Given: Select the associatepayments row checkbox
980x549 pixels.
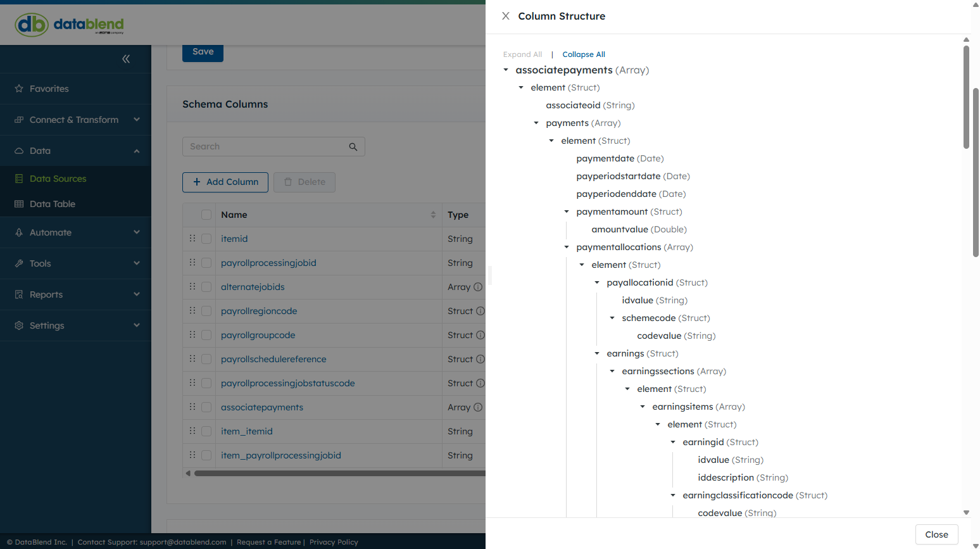Looking at the screenshot, I should tap(206, 407).
